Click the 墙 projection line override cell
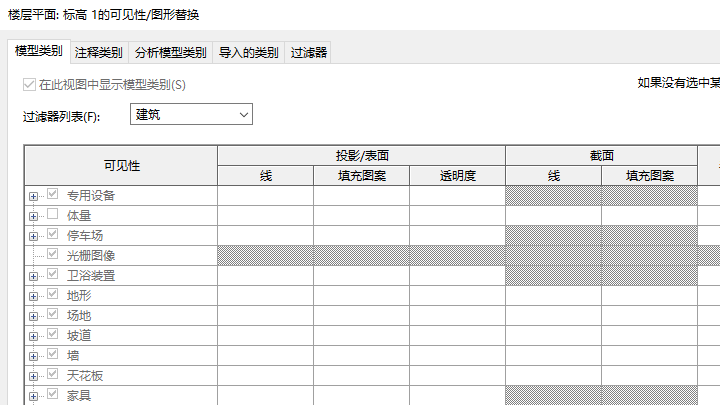This screenshot has width=720, height=405. click(265, 355)
